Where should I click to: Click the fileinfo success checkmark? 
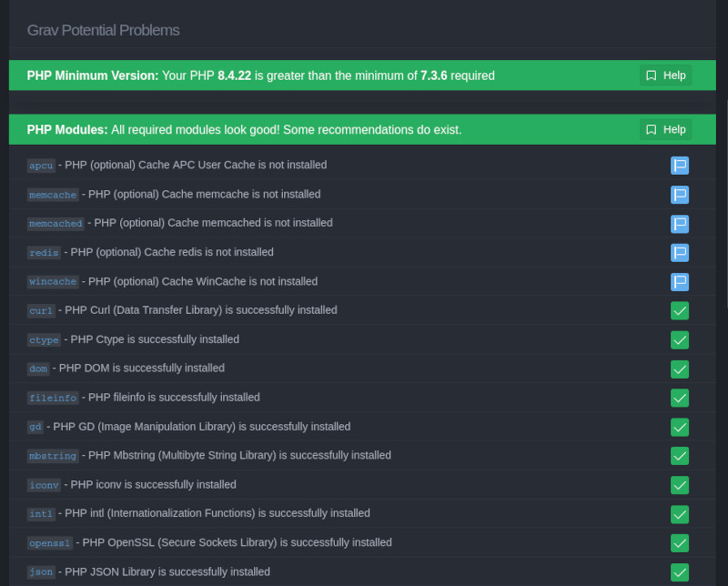tap(679, 398)
